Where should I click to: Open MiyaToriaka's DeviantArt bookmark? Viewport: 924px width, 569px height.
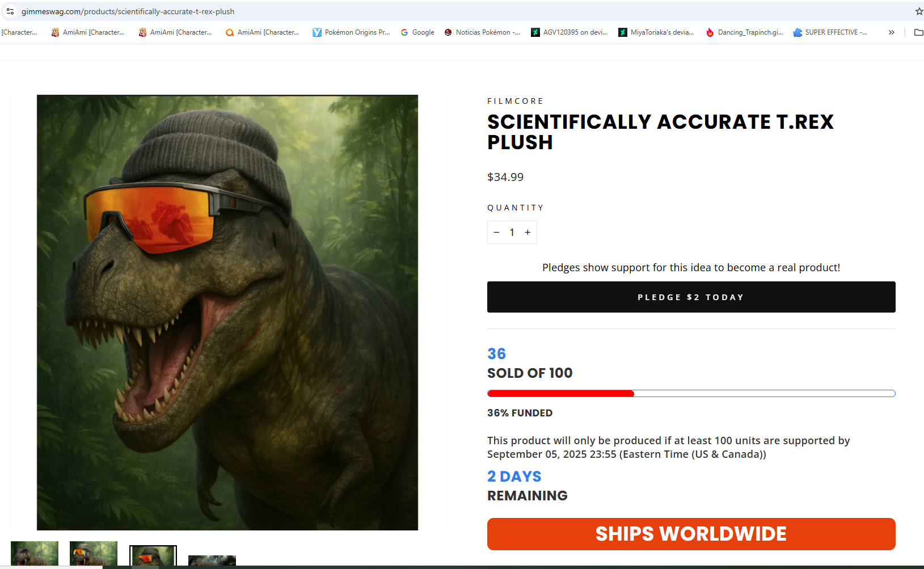pyautogui.click(x=656, y=32)
